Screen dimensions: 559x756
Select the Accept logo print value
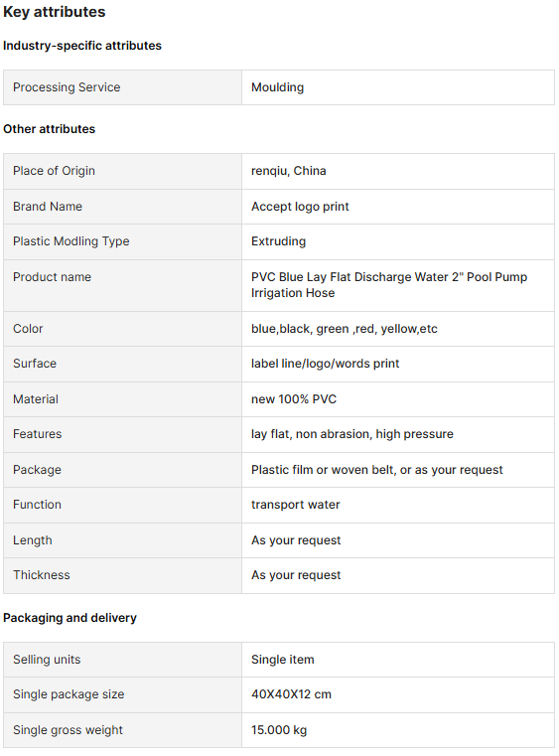(300, 207)
